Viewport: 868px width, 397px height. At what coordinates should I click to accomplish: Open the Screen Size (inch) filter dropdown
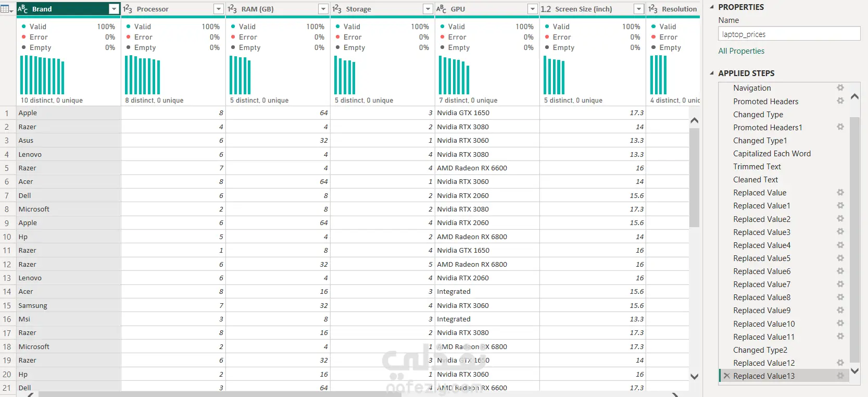639,9
